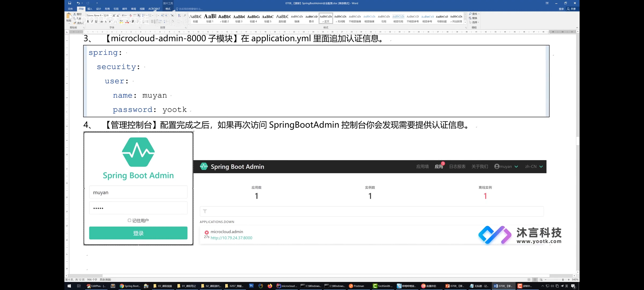Switch to the ACROBAT ribbon tab
The image size is (644, 290).
pyautogui.click(x=154, y=9)
